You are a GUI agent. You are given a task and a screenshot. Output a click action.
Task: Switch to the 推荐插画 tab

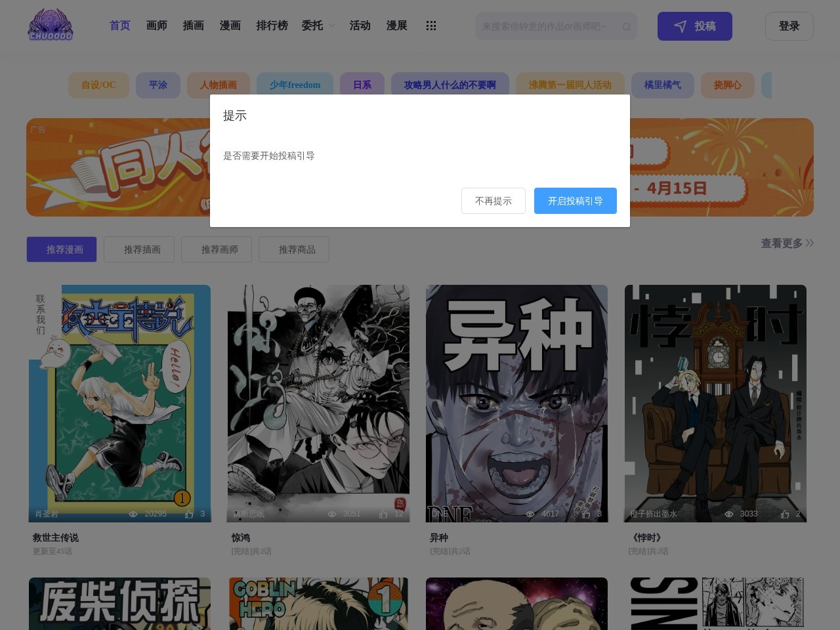(139, 249)
